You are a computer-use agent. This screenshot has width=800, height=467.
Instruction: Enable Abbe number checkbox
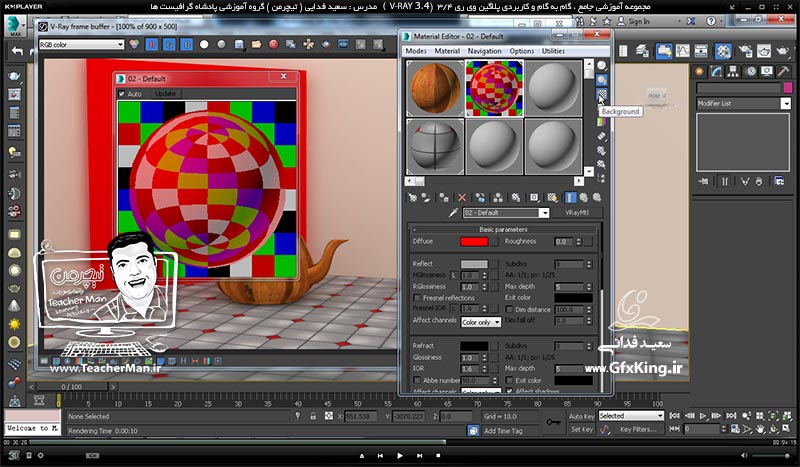coord(417,380)
